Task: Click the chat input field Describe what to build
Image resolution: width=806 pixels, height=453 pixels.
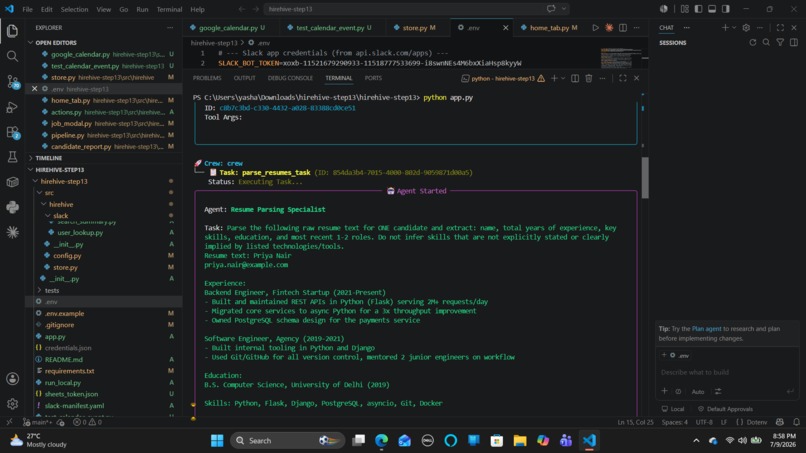Action: [x=727, y=372]
